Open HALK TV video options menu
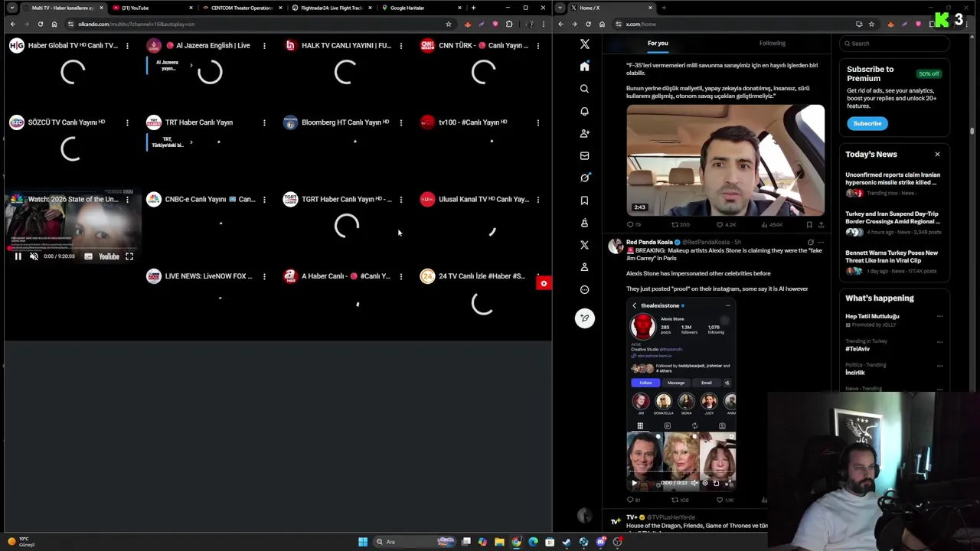Image resolution: width=980 pixels, height=551 pixels. (400, 46)
